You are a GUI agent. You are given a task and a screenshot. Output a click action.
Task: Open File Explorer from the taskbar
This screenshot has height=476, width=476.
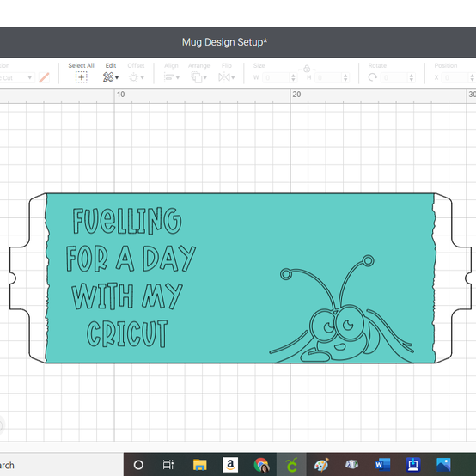(x=199, y=465)
